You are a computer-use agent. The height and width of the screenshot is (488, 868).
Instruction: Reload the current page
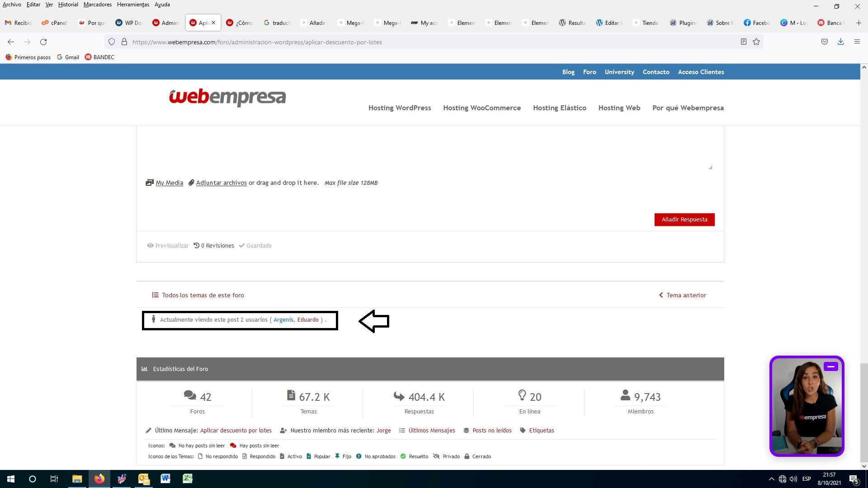[x=43, y=42]
